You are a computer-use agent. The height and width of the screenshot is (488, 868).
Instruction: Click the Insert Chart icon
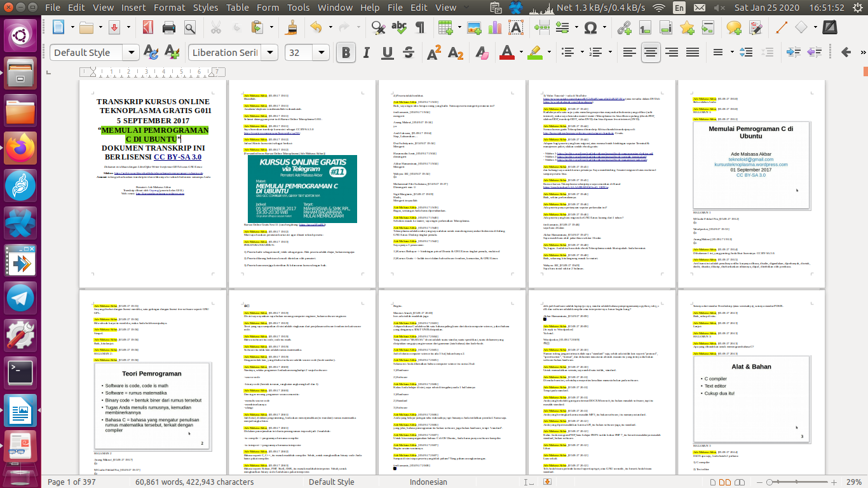(x=495, y=28)
